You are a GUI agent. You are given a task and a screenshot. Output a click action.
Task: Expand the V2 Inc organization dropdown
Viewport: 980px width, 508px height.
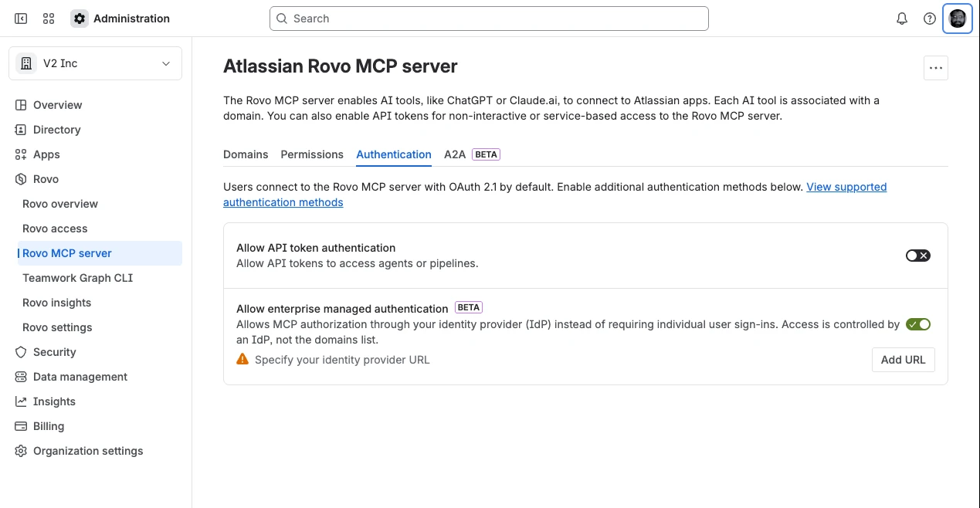coord(95,63)
